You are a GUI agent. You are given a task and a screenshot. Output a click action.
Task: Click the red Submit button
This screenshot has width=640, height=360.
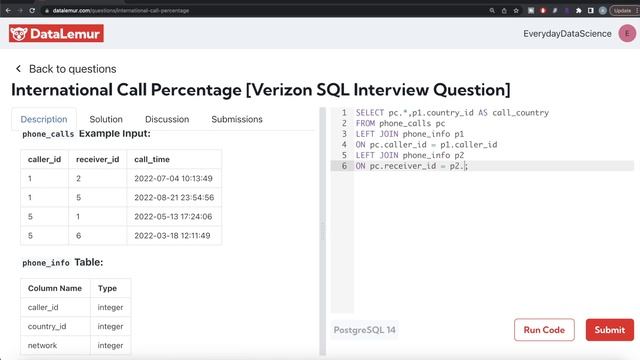point(610,330)
